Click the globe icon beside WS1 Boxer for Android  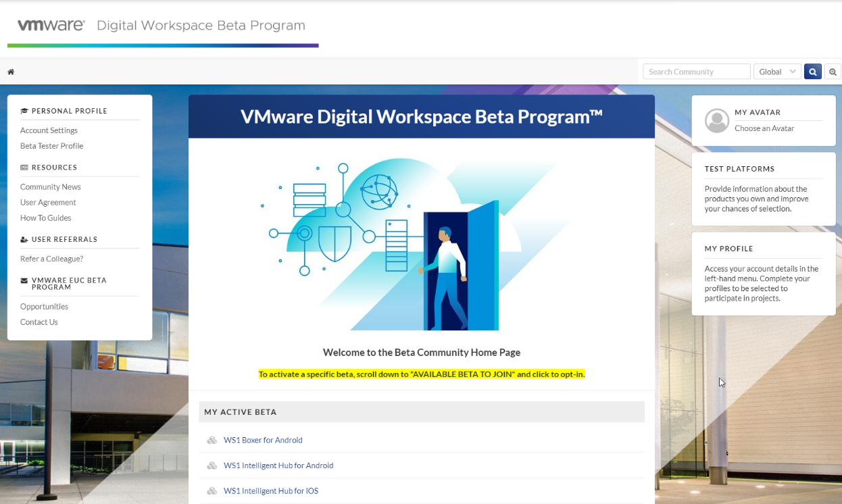(x=212, y=440)
